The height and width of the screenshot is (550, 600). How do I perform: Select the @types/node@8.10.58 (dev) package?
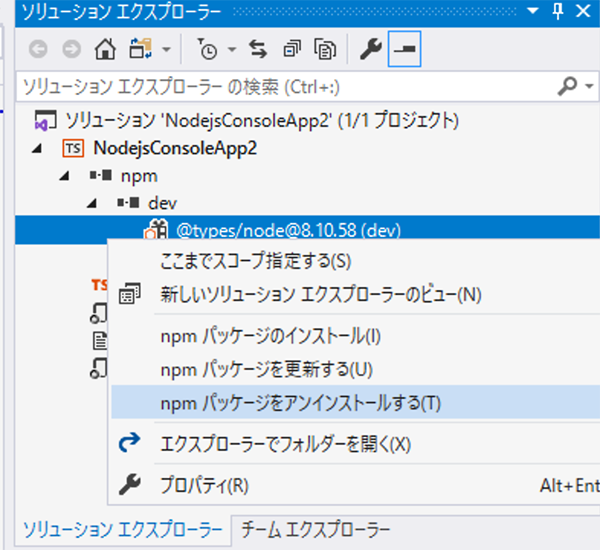[x=289, y=230]
